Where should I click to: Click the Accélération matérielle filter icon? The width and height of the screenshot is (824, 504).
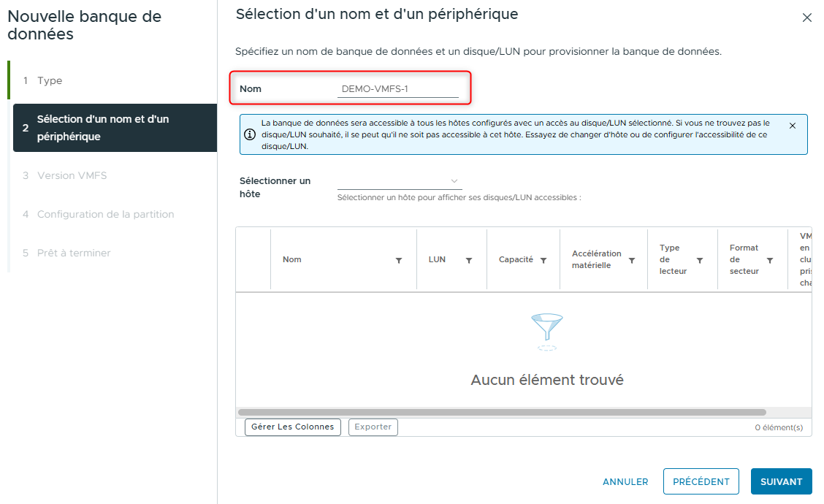tap(633, 259)
